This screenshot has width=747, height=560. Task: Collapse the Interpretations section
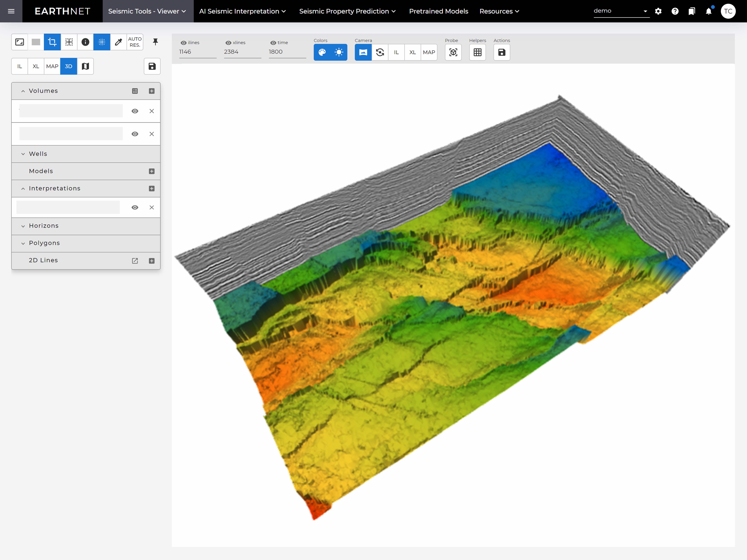point(23,189)
